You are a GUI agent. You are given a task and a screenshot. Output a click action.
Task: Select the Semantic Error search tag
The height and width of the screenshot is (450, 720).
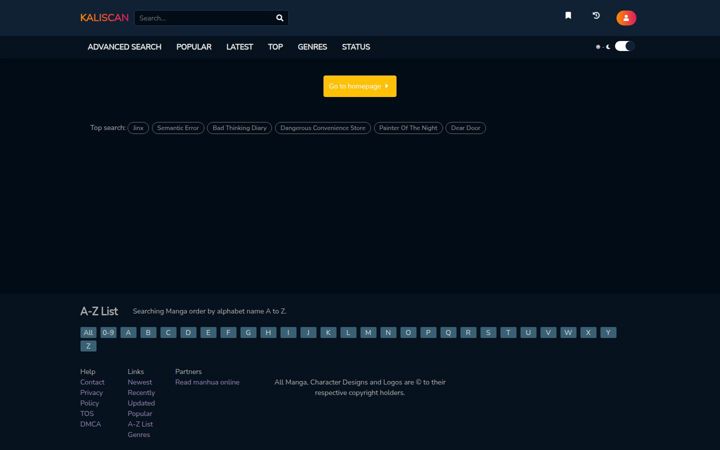(178, 128)
